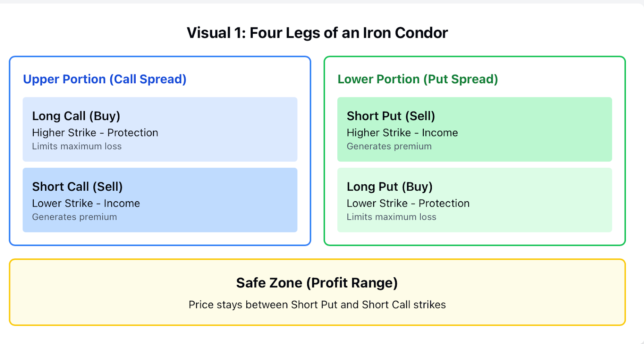Click Limits maximum loss under Long Put
The width and height of the screenshot is (644, 344).
[392, 217]
